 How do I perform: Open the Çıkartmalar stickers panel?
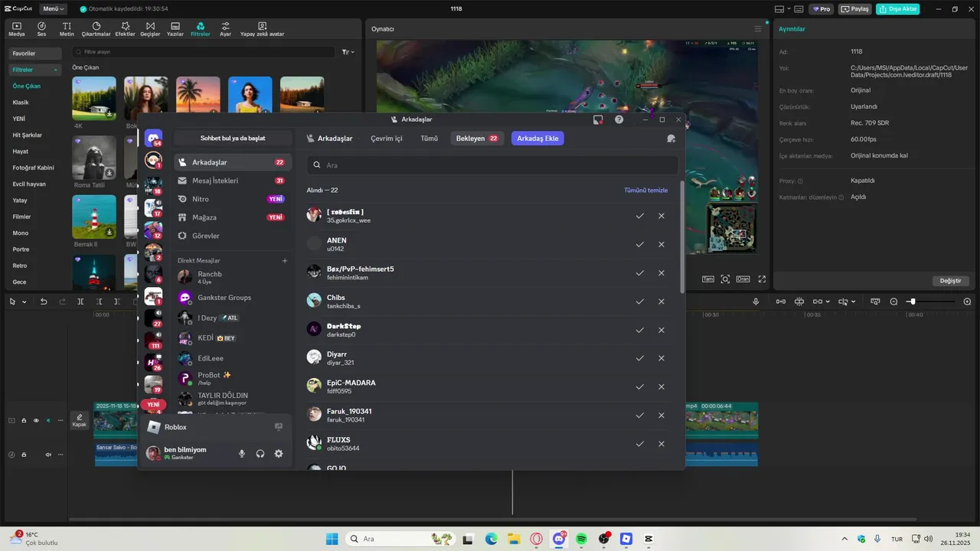click(96, 29)
